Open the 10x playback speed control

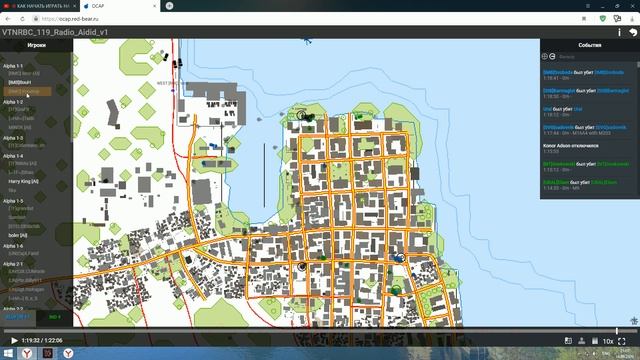608,341
